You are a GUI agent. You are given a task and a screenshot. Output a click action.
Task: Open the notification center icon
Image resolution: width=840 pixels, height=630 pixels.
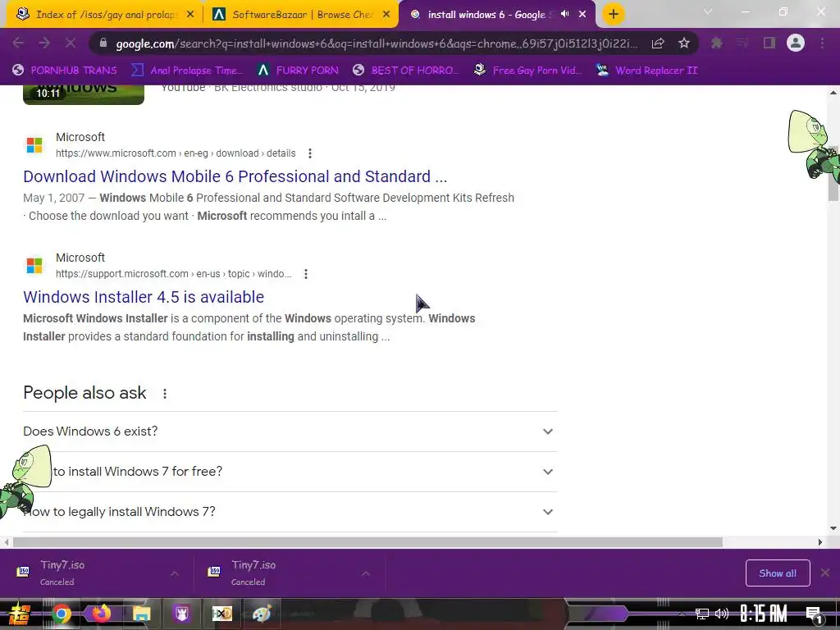[814, 615]
